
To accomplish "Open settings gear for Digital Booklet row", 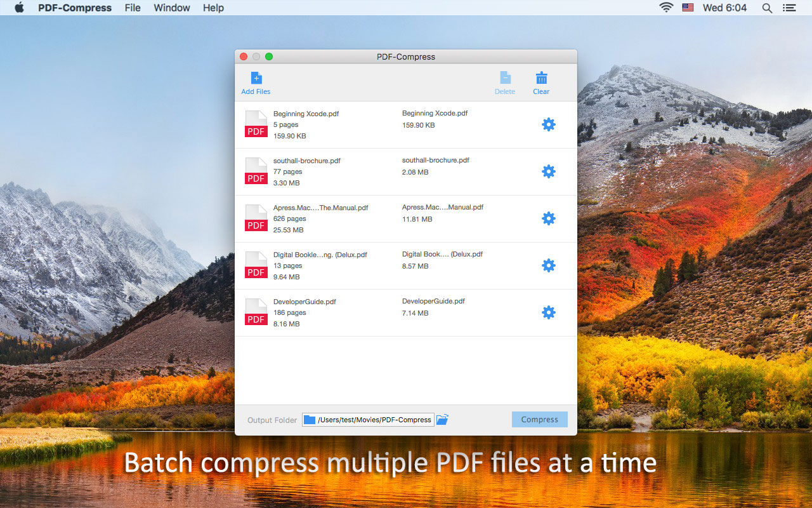I will pos(549,265).
